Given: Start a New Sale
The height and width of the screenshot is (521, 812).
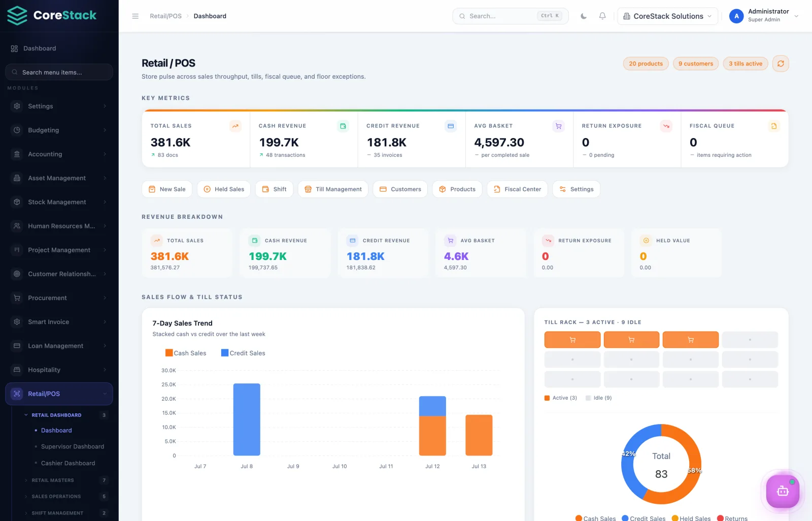Looking at the screenshot, I should click(167, 189).
